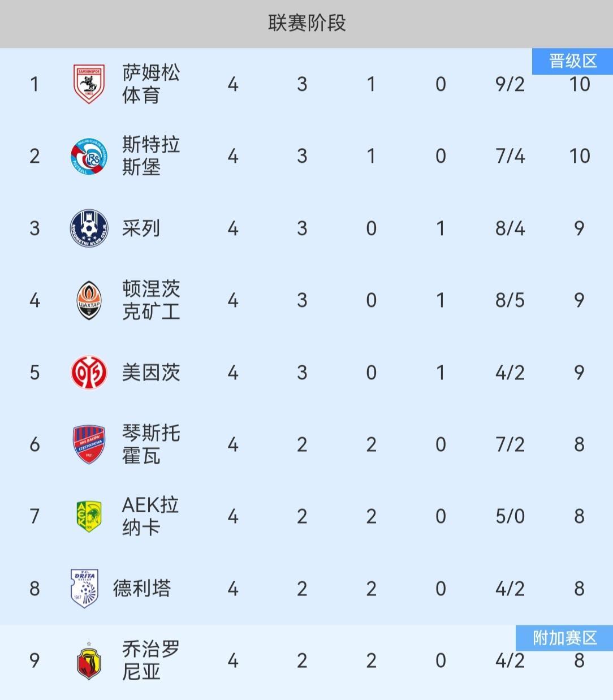Click the 晋级区 zone label

(572, 61)
